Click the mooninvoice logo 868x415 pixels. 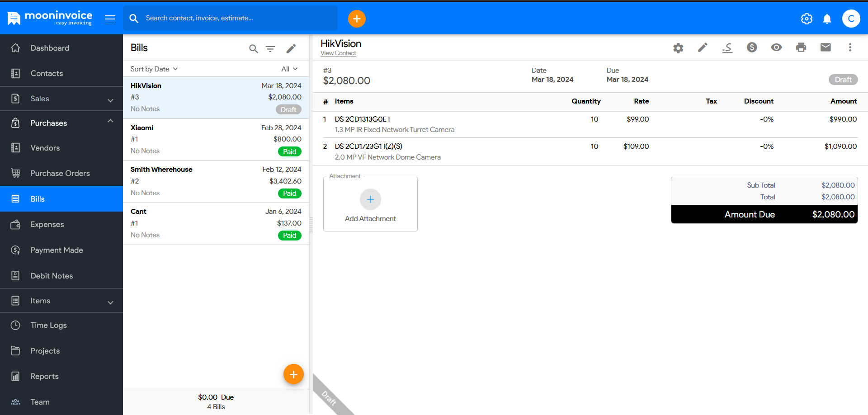click(50, 18)
